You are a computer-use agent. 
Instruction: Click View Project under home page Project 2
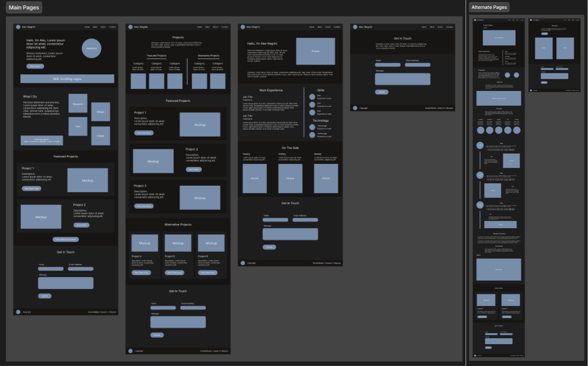pyautogui.click(x=81, y=225)
